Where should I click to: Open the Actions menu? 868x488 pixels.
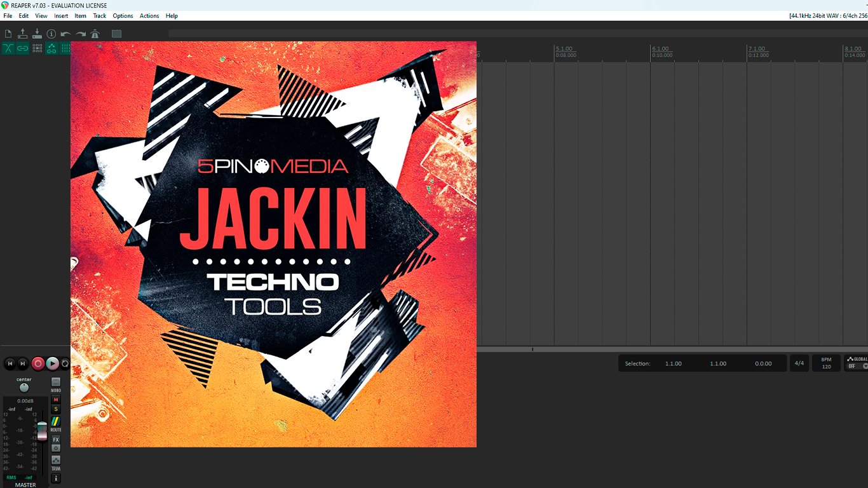[149, 16]
